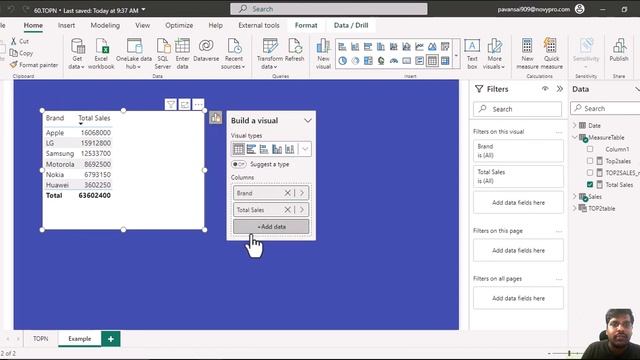Connect to SQL Server
The image size is (640, 360).
(x=162, y=53)
